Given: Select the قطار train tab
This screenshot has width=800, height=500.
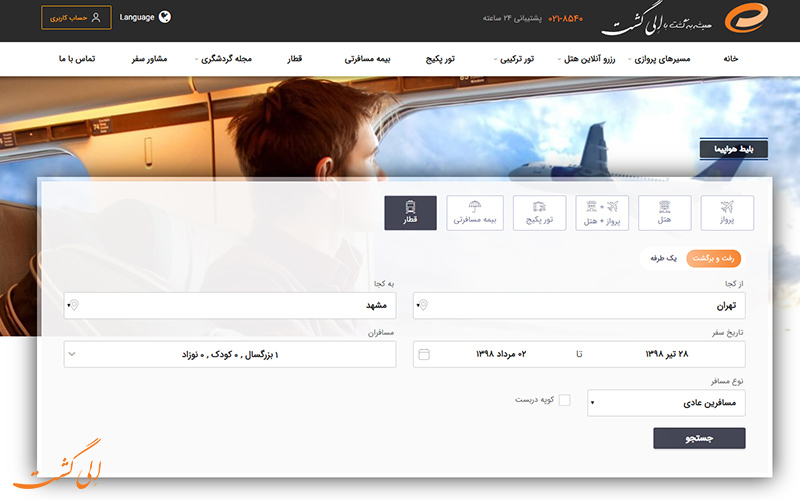Looking at the screenshot, I should pos(410,213).
